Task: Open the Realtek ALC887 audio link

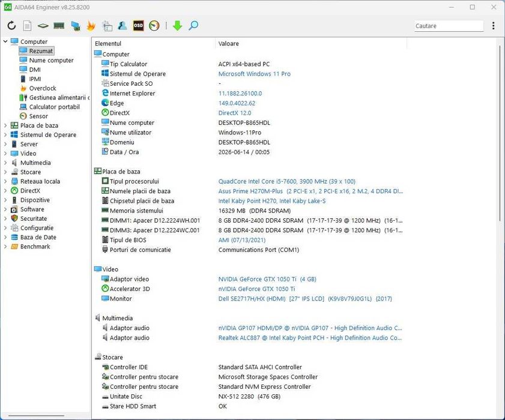Action: [310, 338]
